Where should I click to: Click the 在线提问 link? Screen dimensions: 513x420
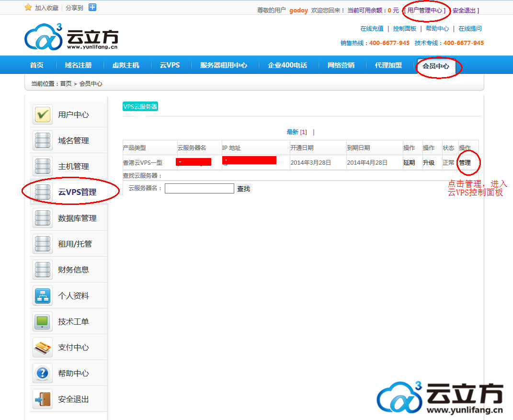point(470,28)
